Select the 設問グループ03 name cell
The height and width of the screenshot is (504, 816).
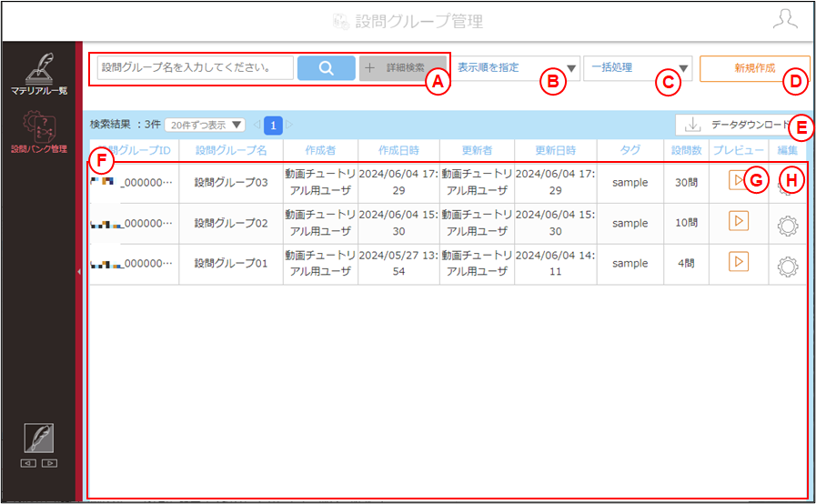(x=231, y=183)
